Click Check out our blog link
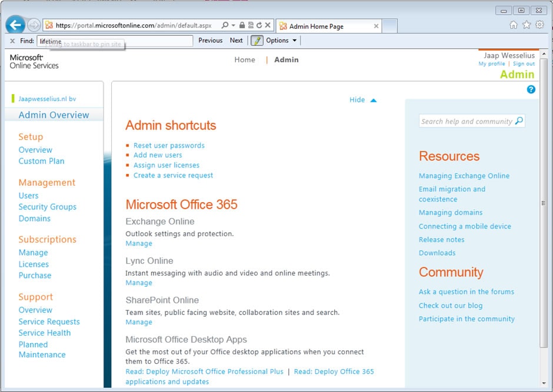This screenshot has width=553, height=392. coord(451,306)
